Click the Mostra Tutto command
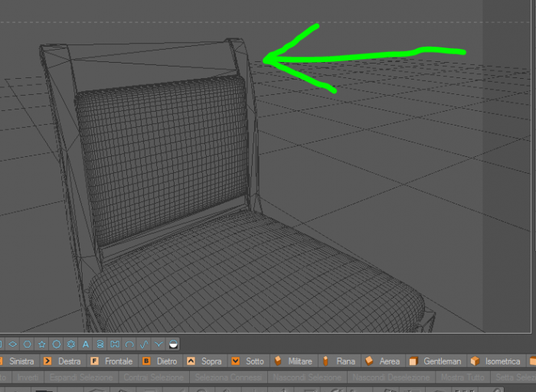536x392 pixels. tap(462, 377)
